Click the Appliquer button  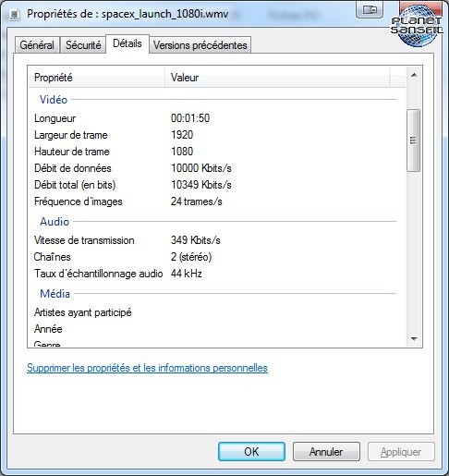[x=401, y=452]
